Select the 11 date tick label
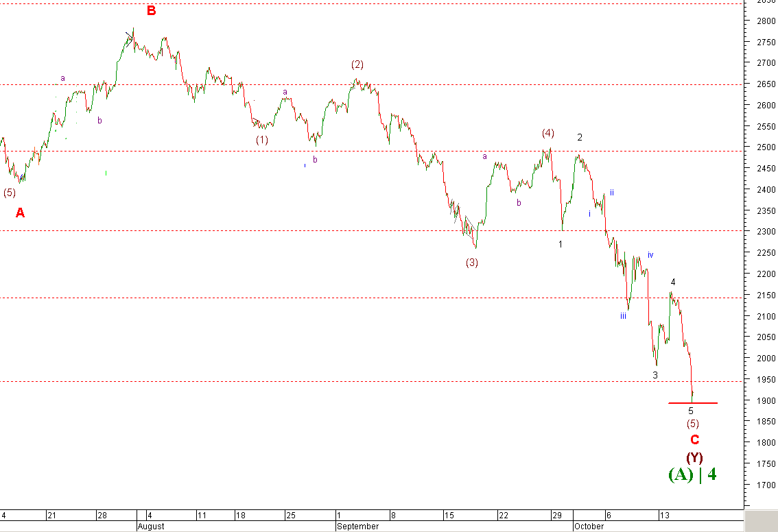This screenshot has width=778, height=532. click(x=202, y=516)
